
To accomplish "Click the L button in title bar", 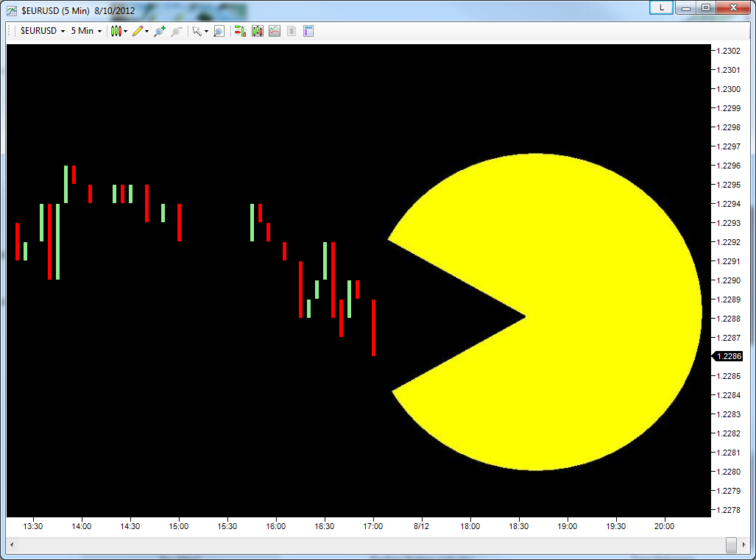I will [661, 7].
